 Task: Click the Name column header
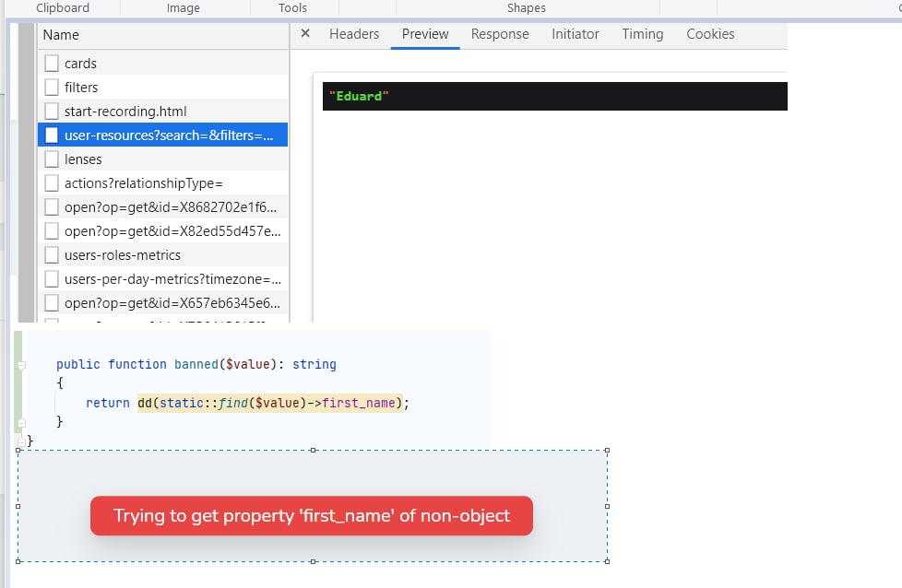(x=61, y=35)
